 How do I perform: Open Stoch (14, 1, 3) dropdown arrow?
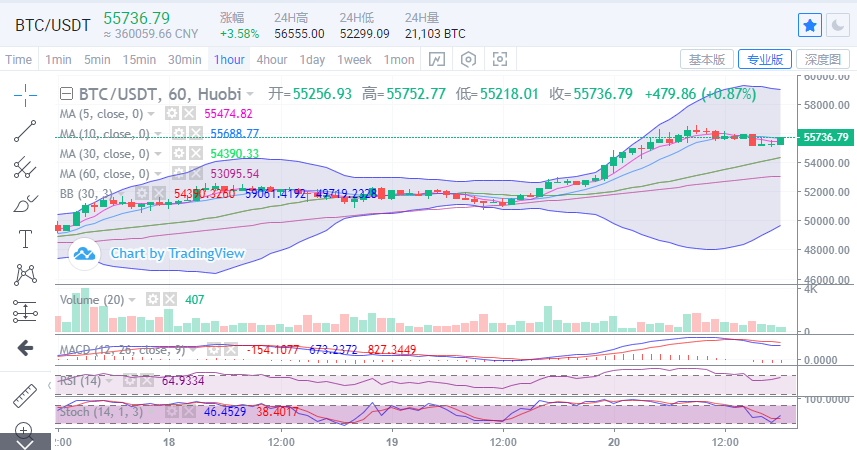151,411
